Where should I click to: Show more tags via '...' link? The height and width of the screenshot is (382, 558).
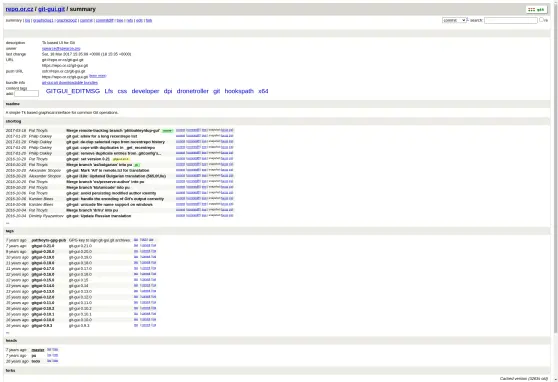click(x=7, y=333)
